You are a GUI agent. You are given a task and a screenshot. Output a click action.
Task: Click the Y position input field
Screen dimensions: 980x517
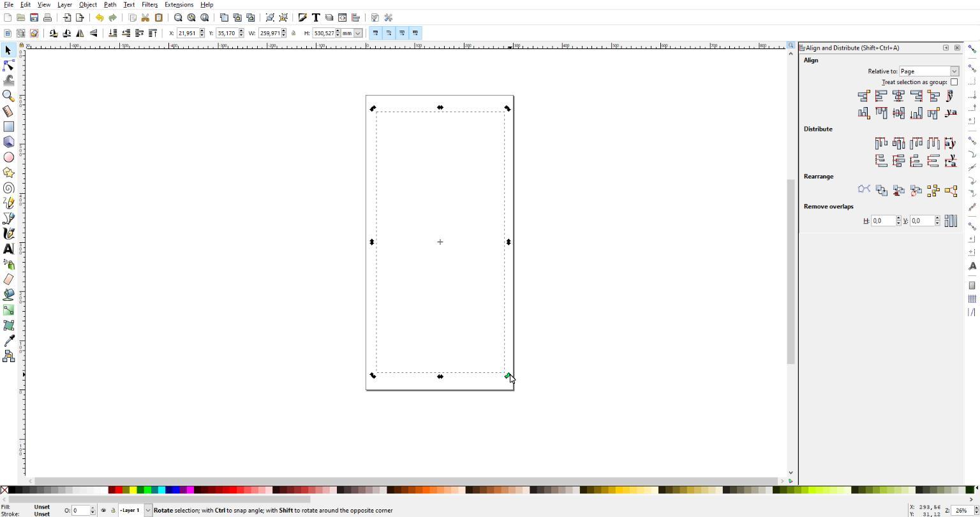click(x=226, y=33)
